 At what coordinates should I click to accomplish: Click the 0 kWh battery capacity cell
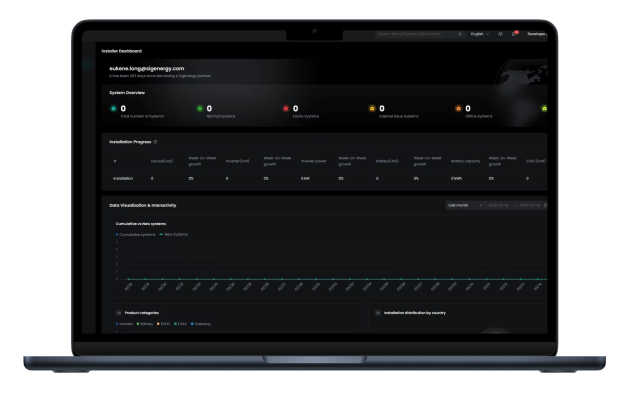456,178
